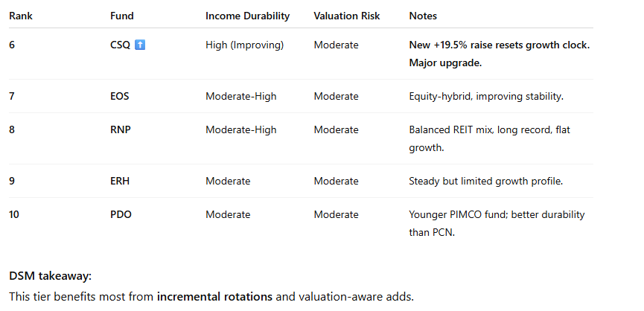Click the High (Improving) durability cell
The height and width of the screenshot is (311, 644).
click(244, 45)
